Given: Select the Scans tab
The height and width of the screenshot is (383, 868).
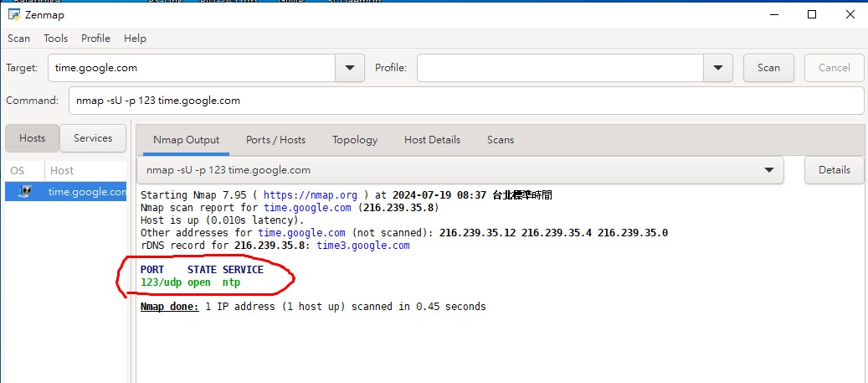Looking at the screenshot, I should 501,140.
